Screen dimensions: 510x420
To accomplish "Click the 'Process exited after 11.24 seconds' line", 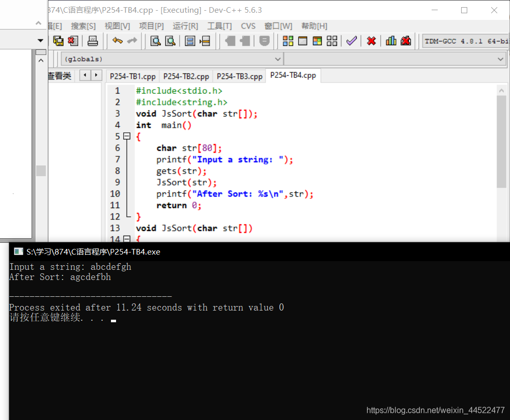I will pyautogui.click(x=147, y=307).
